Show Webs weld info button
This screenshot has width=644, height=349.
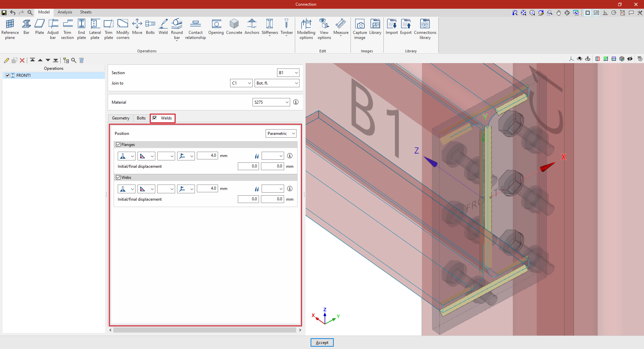click(290, 189)
